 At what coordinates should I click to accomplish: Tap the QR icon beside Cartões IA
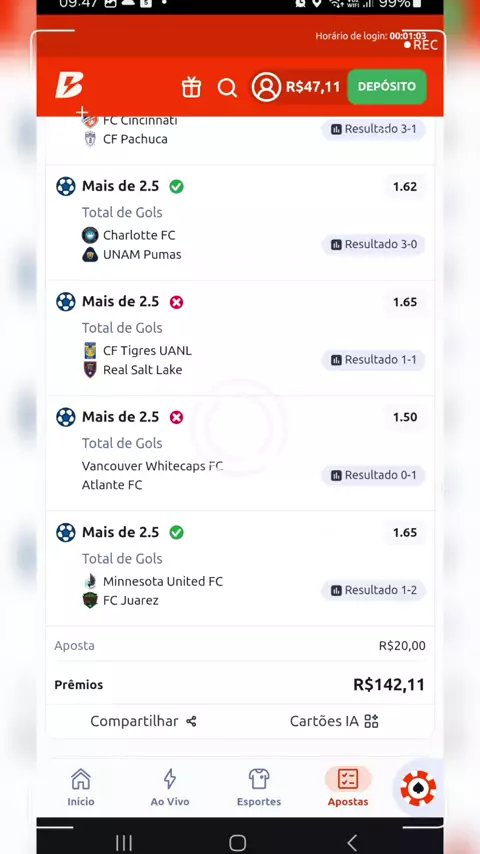click(372, 721)
